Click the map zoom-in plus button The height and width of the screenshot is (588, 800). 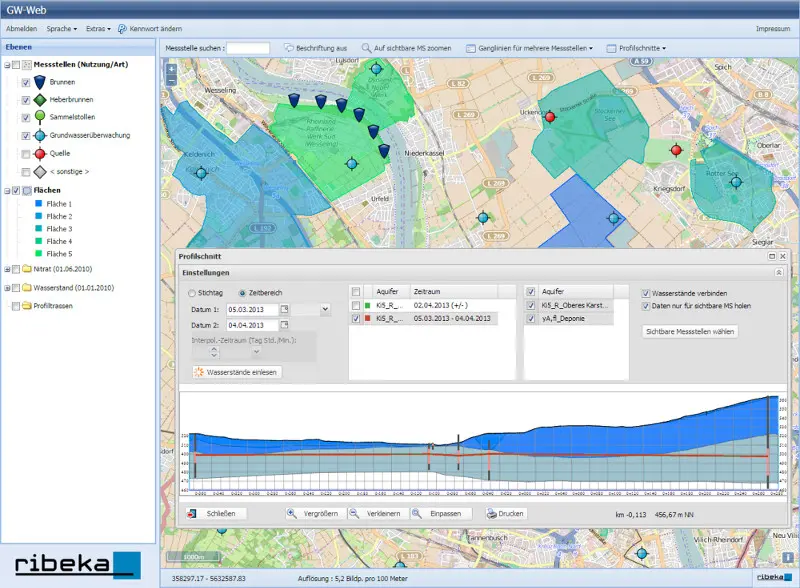coord(171,69)
